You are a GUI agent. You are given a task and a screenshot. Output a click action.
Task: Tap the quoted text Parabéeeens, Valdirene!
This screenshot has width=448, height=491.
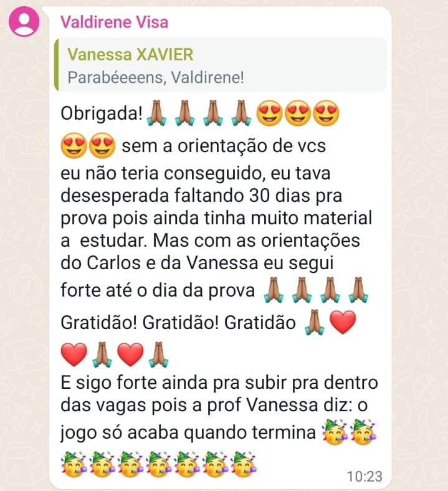[156, 77]
